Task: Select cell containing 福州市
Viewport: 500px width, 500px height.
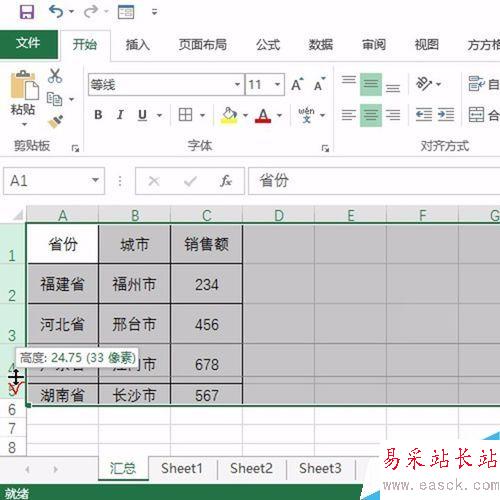Action: point(134,284)
